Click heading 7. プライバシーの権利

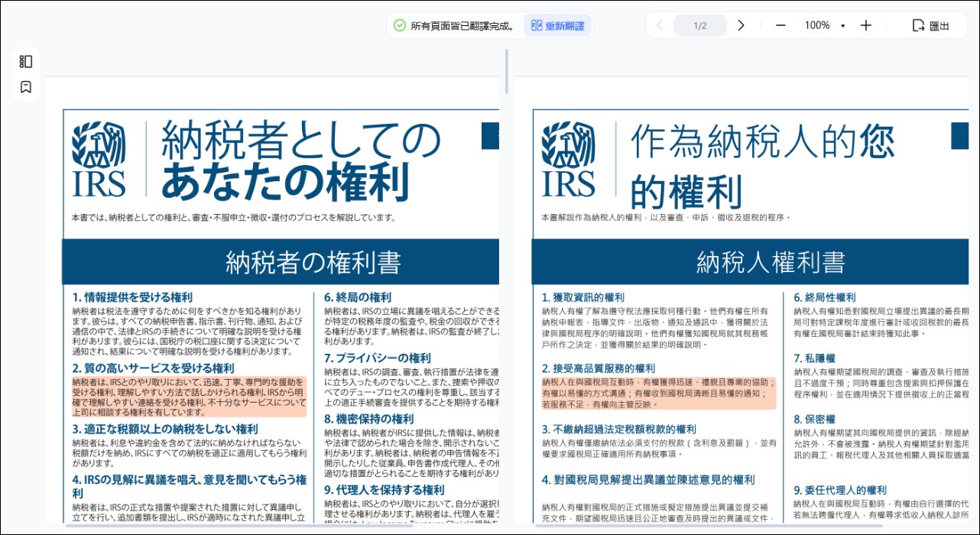(378, 358)
